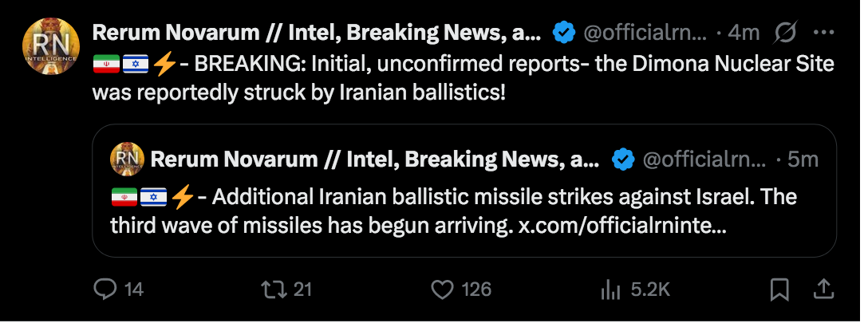The image size is (868, 323).
Task: Open the quoted post about third wave
Action: pyautogui.click(x=464, y=191)
